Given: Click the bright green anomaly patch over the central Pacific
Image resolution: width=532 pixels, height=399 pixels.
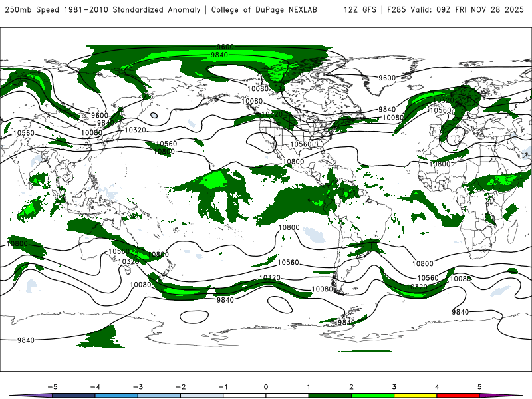Looking at the screenshot, I should click(213, 180).
